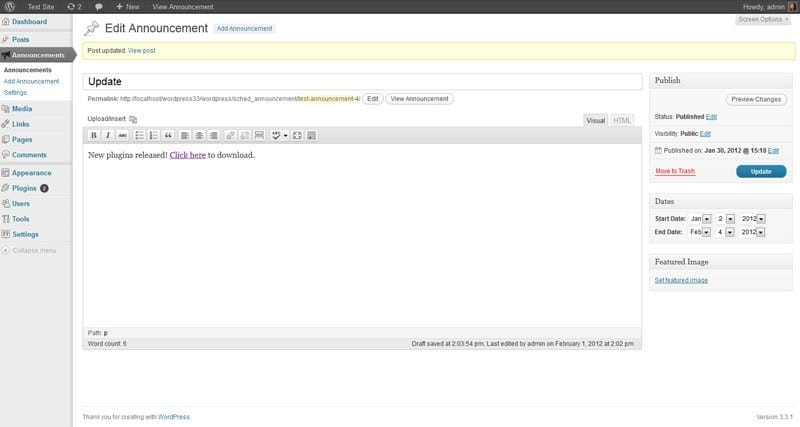Screen dimensions: 800x427
Task: Open the Tools sidebar menu
Action: (x=20, y=219)
